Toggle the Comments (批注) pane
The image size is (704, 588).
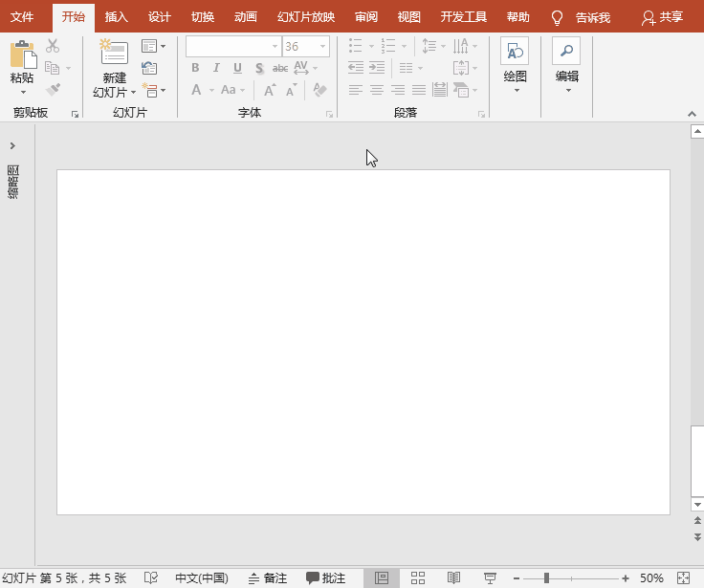325,577
